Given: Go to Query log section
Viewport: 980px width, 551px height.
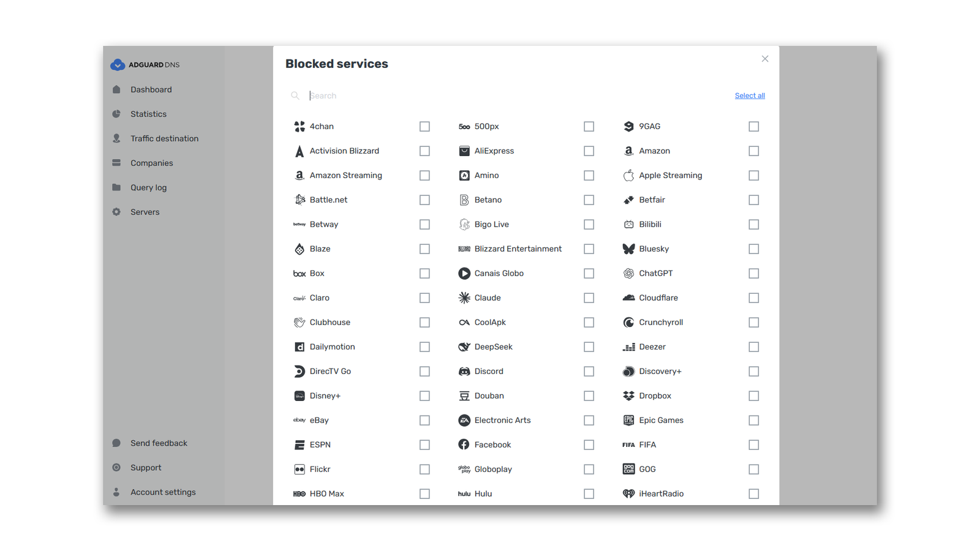Looking at the screenshot, I should (x=148, y=187).
